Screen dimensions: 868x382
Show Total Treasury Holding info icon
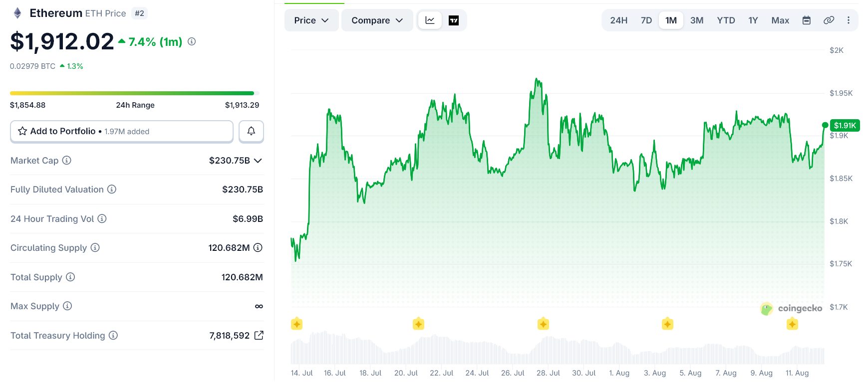tap(113, 335)
